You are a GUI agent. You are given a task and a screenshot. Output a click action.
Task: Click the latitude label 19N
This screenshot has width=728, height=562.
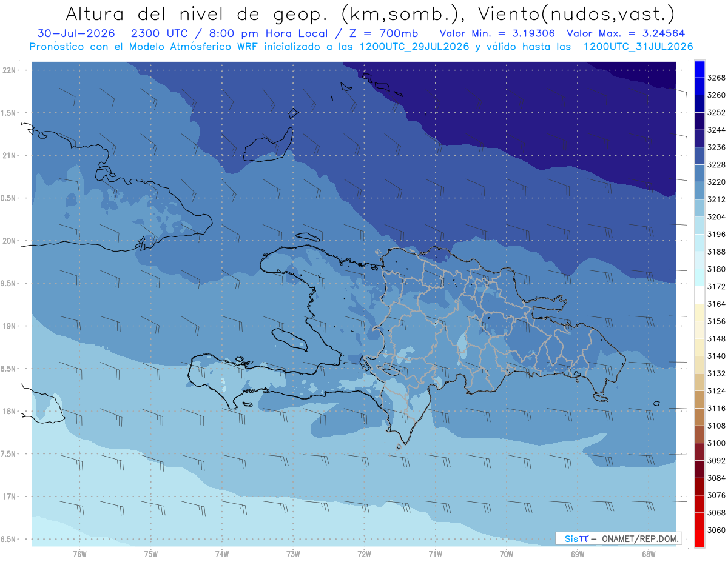pyautogui.click(x=10, y=326)
